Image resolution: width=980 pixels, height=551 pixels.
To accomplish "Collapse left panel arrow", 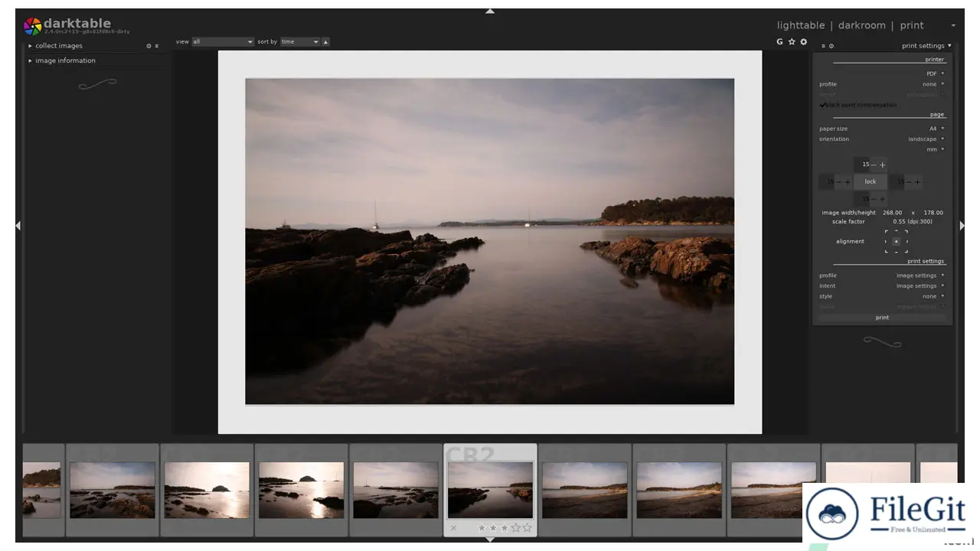I will (18, 226).
